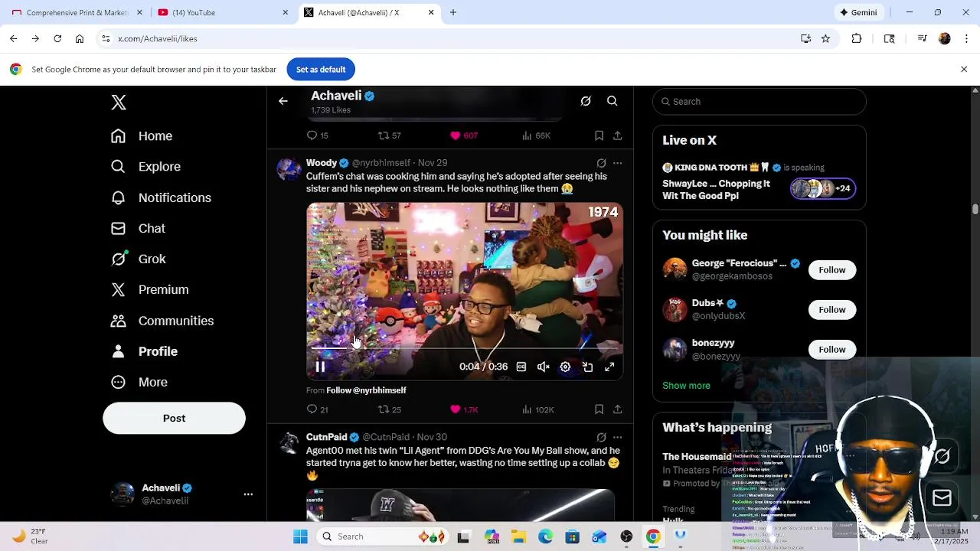The width and height of the screenshot is (980, 551).
Task: Join ShwayLee live space listeners
Action: 823,188
